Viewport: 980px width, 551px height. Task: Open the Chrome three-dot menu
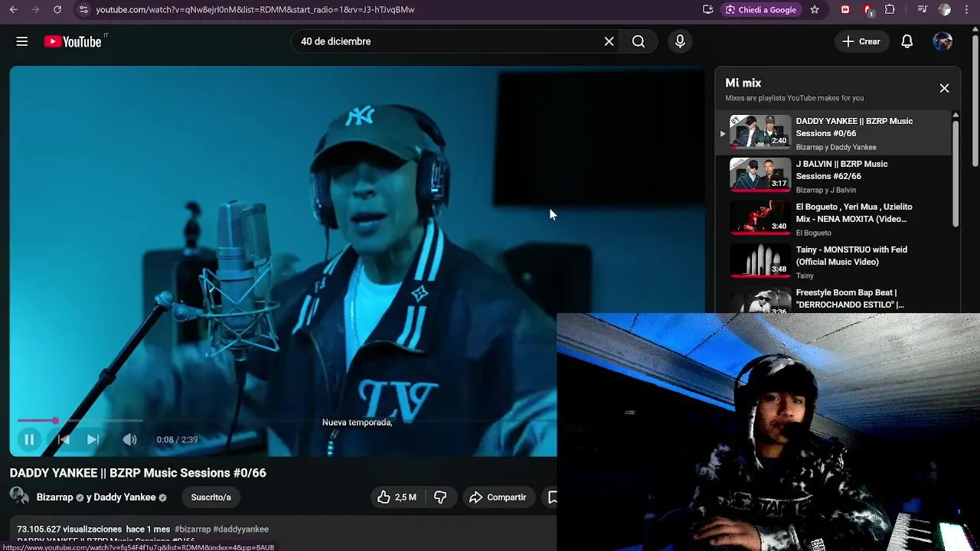tap(966, 9)
